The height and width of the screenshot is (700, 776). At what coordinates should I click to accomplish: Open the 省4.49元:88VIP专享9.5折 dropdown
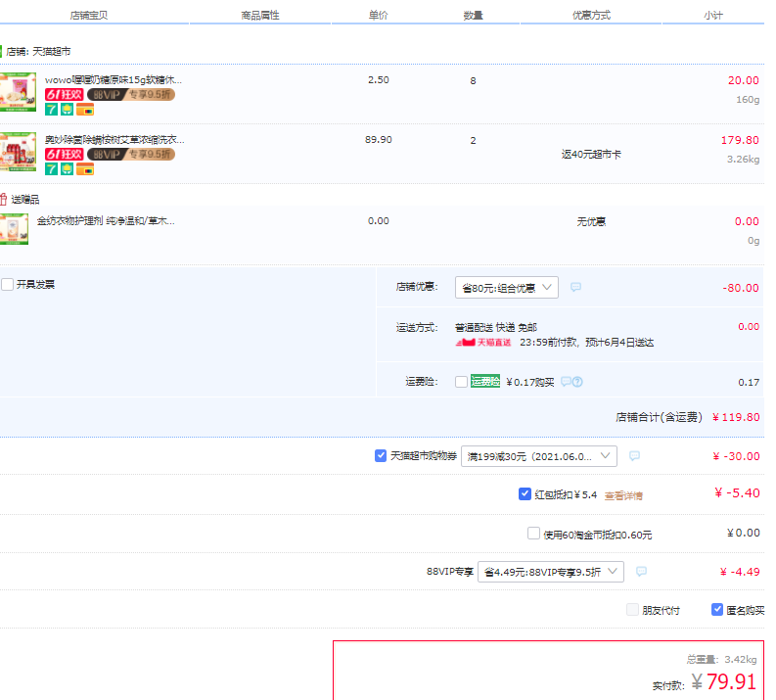coord(551,572)
